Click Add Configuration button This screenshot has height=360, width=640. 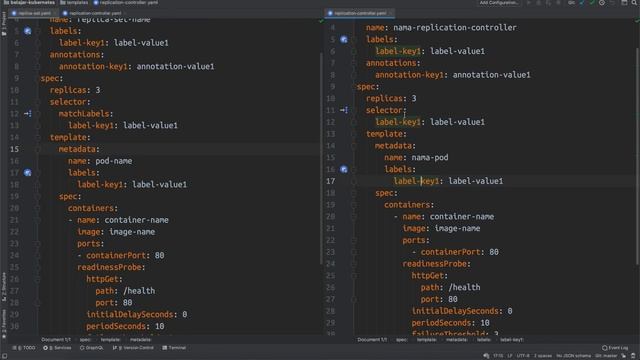(x=499, y=2)
